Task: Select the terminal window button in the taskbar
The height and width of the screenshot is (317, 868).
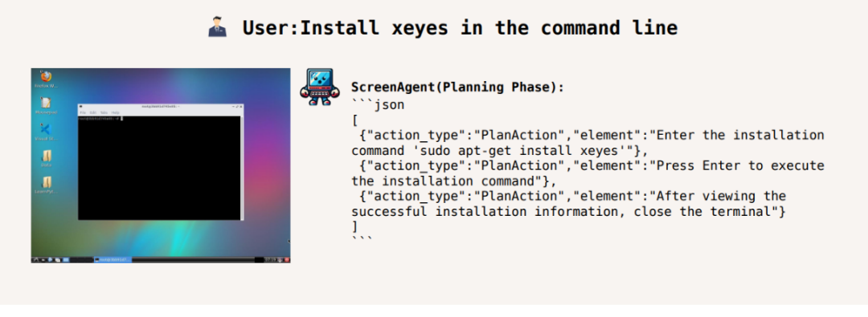Action: point(113,259)
